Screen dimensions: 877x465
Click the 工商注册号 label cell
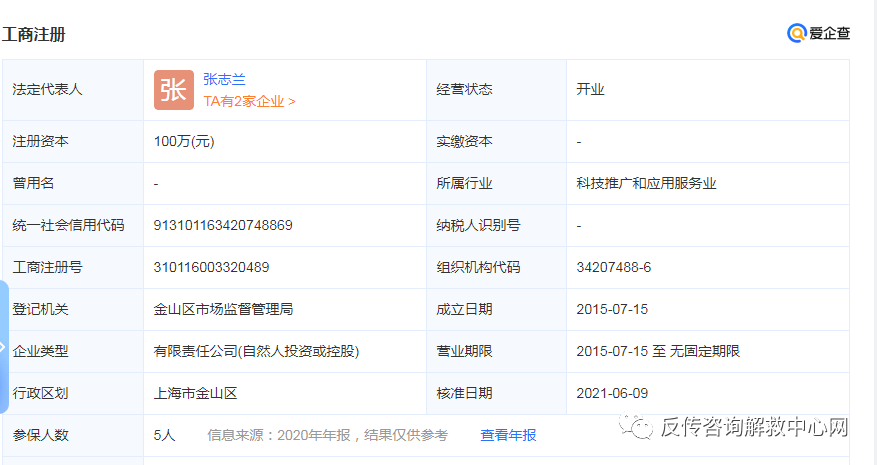point(73,267)
